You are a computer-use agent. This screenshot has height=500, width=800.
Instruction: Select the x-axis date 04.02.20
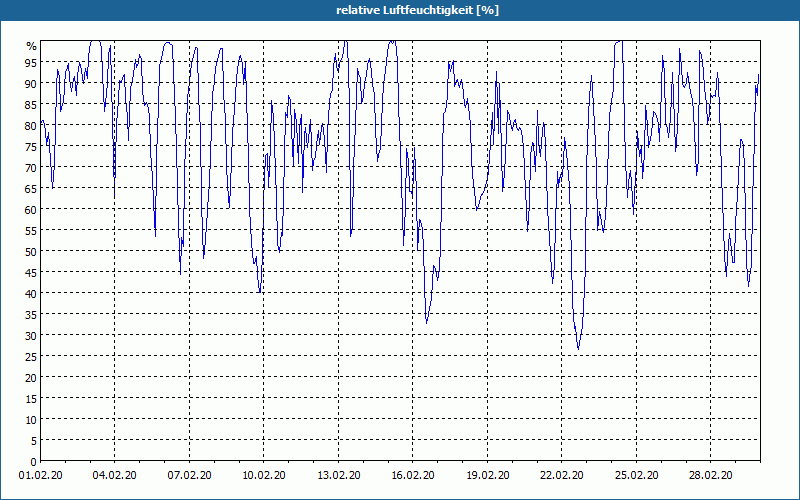pos(114,476)
